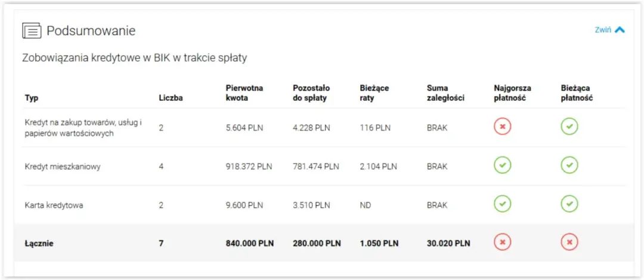Viewport: 644px width, 280px height.
Task: Click the Suma zaległości column header
Action: (x=445, y=93)
